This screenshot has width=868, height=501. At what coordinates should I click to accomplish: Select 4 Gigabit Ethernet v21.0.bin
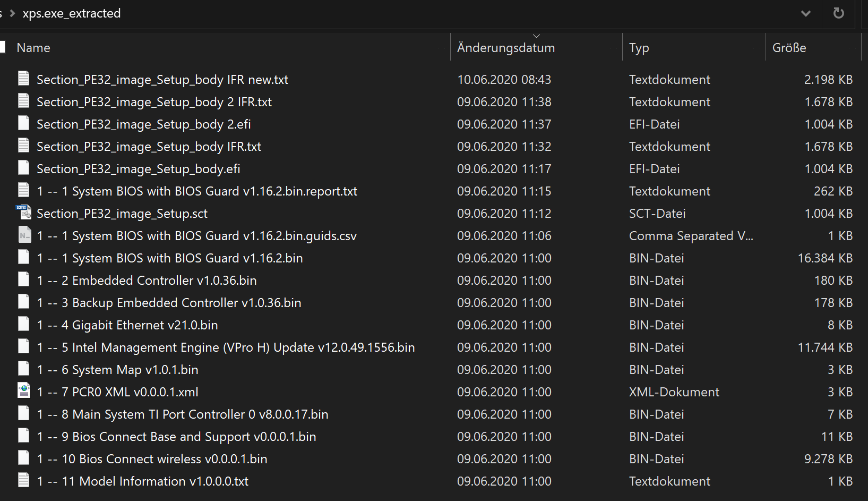[127, 325]
